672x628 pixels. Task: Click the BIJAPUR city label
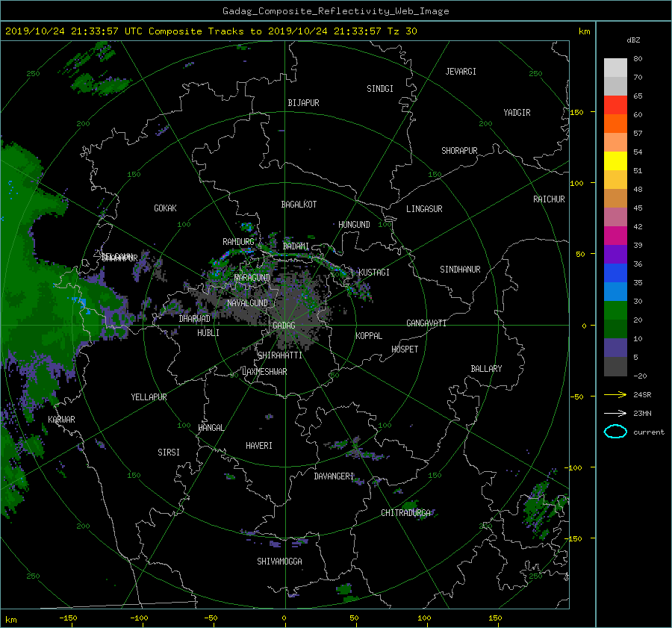(303, 103)
